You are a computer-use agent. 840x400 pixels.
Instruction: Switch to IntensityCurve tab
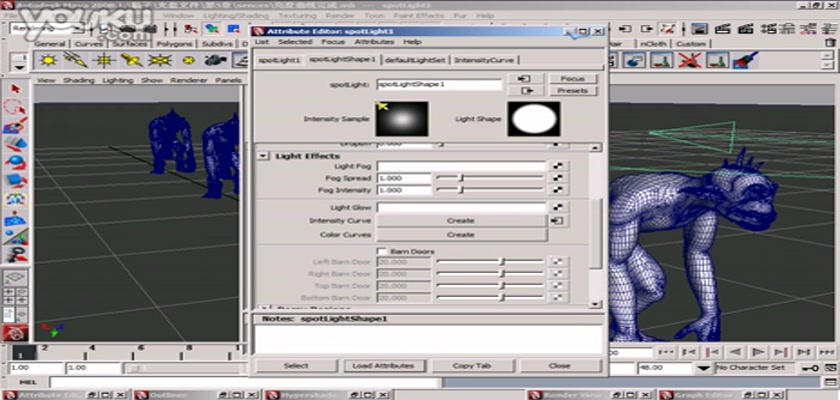pos(484,60)
